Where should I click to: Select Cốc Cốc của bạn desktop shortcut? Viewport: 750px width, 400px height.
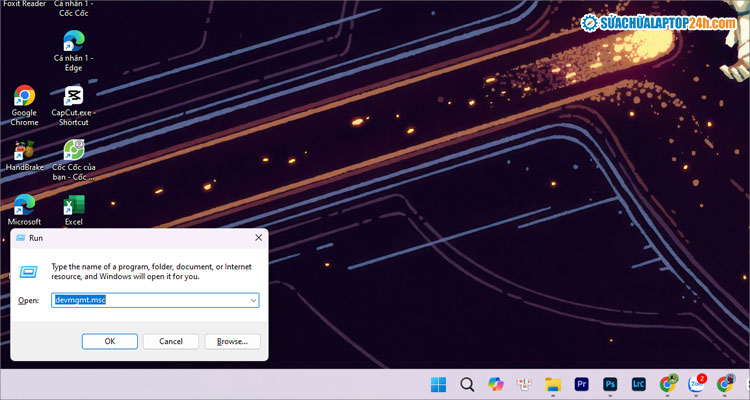(x=73, y=160)
